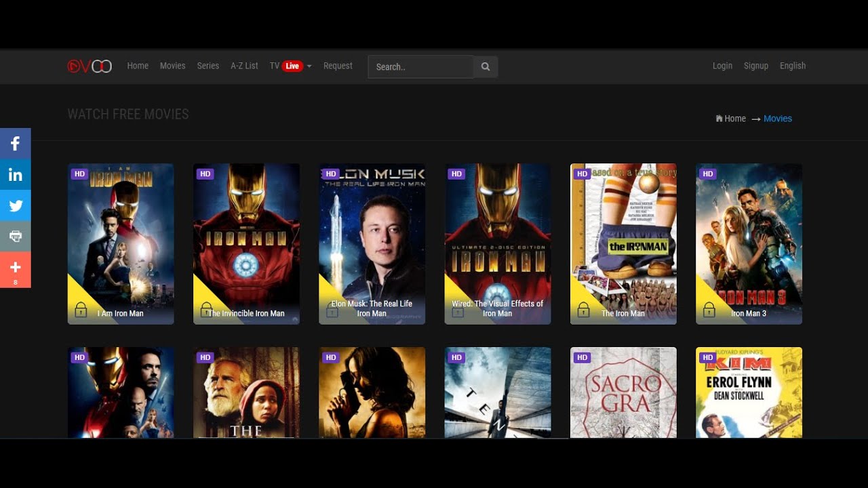This screenshot has height=488, width=868.
Task: Click lock icon on Elon Musk poster
Action: coord(332,310)
